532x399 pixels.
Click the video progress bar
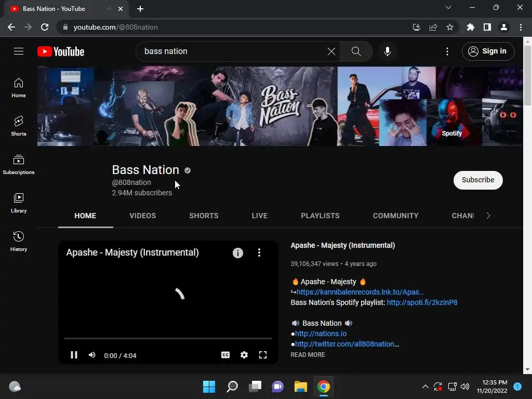[x=168, y=338]
